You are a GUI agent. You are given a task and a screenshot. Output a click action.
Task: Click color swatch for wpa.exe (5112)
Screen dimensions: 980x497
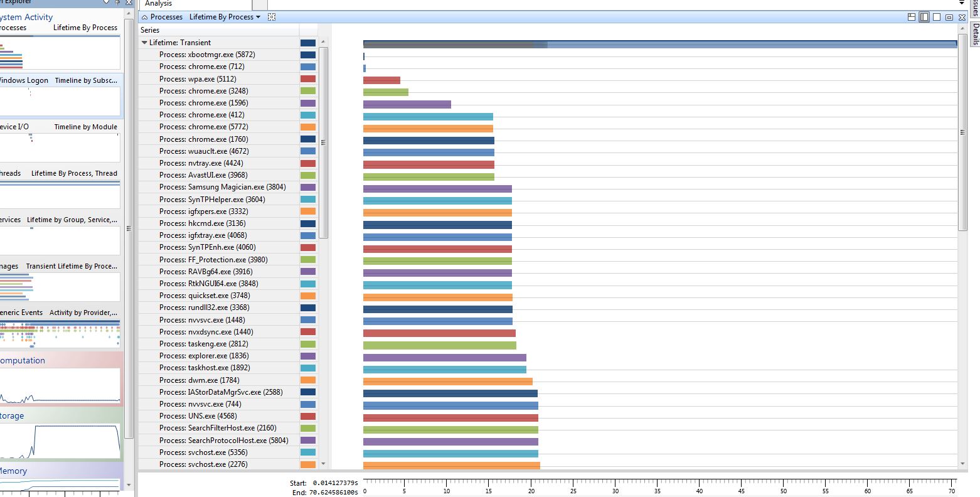click(x=308, y=79)
